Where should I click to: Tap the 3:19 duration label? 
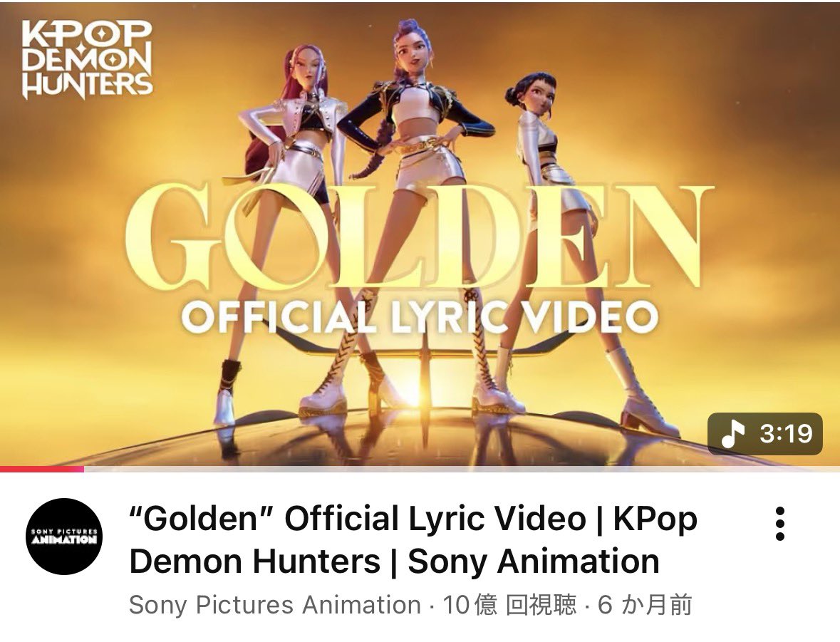point(786,433)
